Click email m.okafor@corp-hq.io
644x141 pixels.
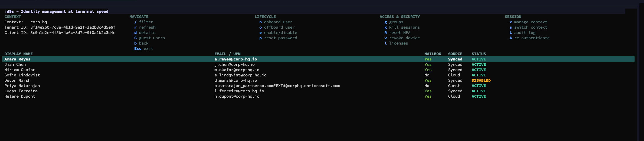[237, 70]
